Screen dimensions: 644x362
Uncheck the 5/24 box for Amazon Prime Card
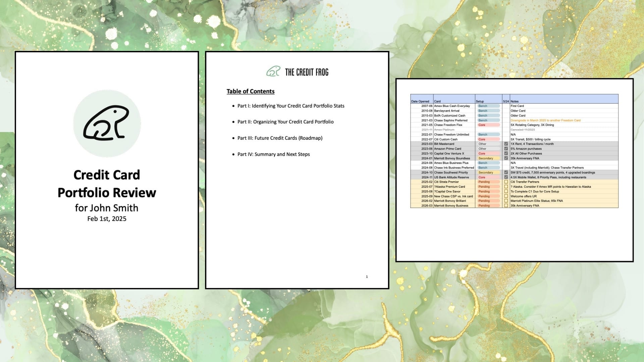(506, 148)
